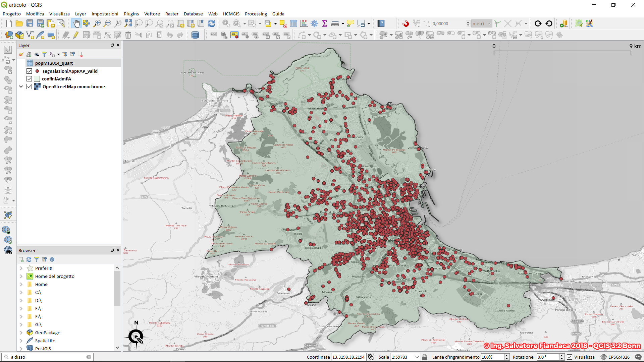644x362 pixels.
Task: Click the Statistical Summary sigma icon
Action: 324,23
